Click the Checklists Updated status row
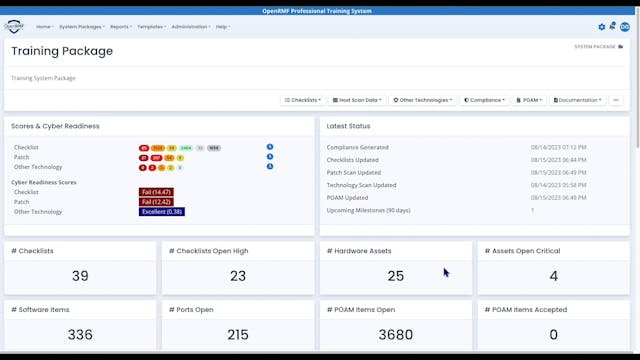 [475, 160]
